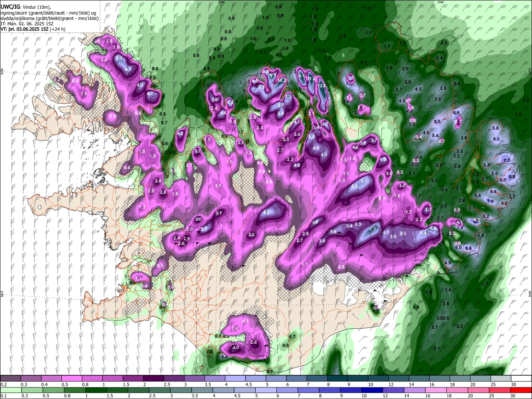The width and height of the screenshot is (532, 399).
Task: Select the top-row lavender swatch between 4 and 4.5
Action: click(x=235, y=379)
